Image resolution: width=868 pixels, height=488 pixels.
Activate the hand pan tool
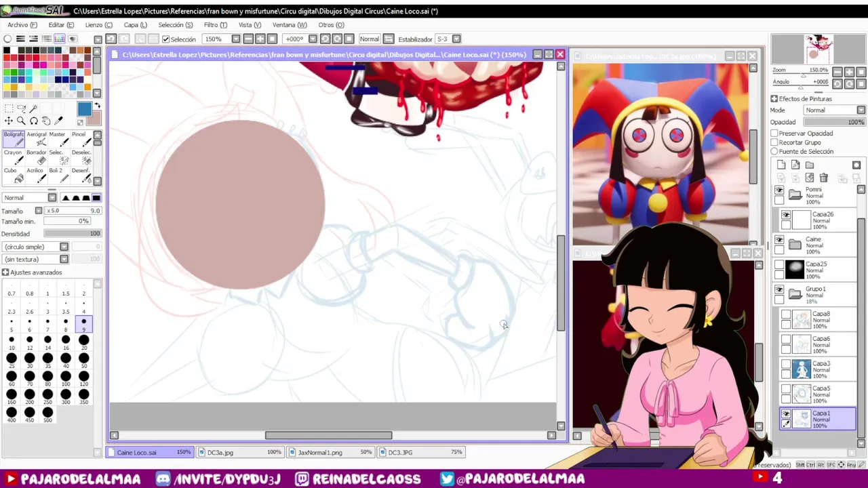(45, 121)
